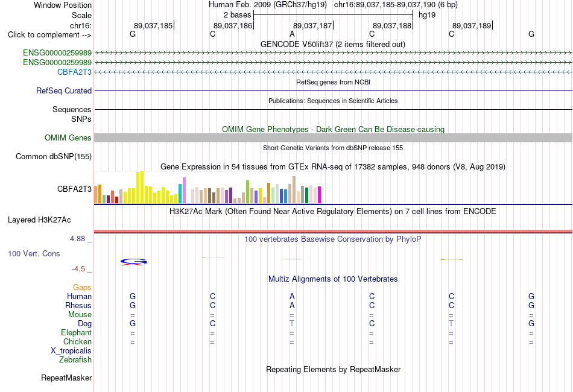The image size is (573, 392).
Task: Click the RefSeq Curated dark blue item line
Action: [x=333, y=90]
